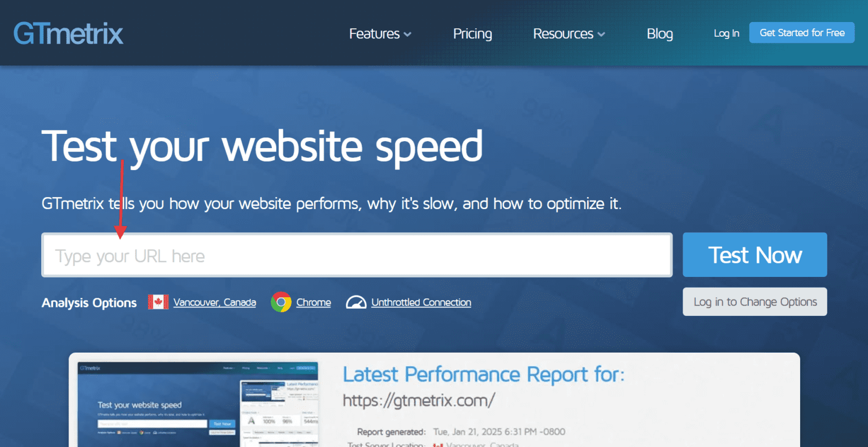Click the Log In link
This screenshot has height=447, width=868.
pyautogui.click(x=726, y=33)
